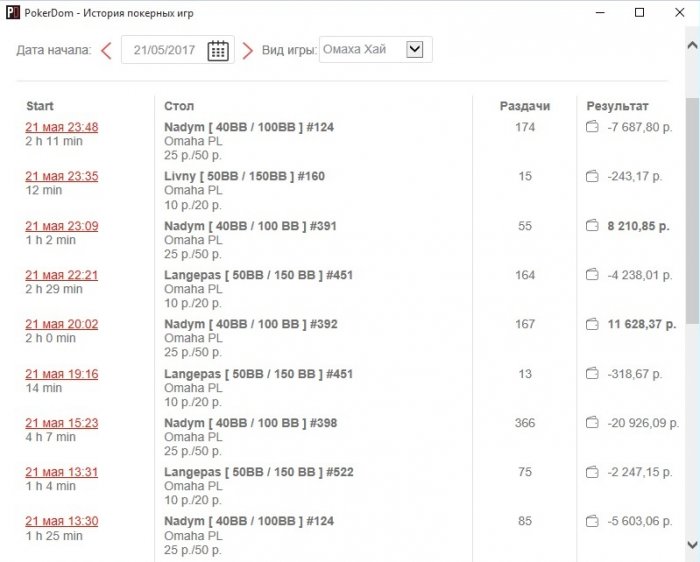Go to the previous date with the left arrow
The height and width of the screenshot is (562, 700).
click(x=106, y=50)
